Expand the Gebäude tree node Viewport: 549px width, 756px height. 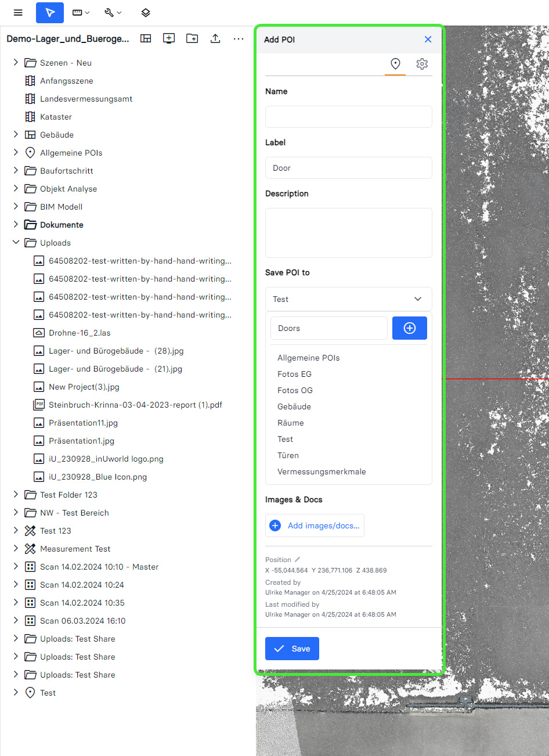point(16,135)
